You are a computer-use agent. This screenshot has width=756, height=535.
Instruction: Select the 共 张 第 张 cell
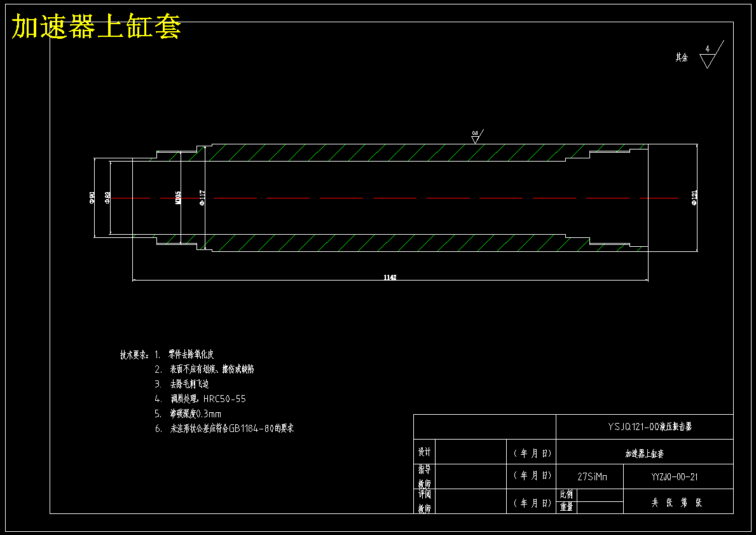(x=677, y=502)
